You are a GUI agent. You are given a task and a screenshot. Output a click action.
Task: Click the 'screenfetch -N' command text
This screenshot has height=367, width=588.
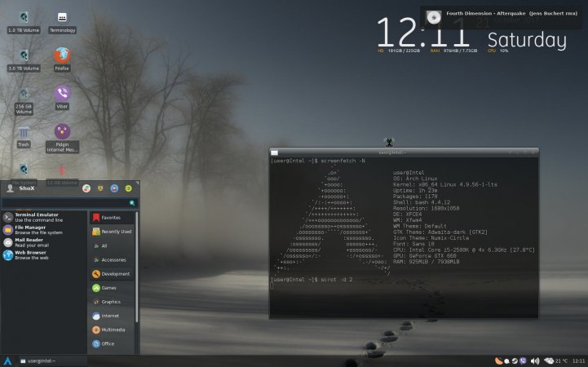[x=343, y=161]
